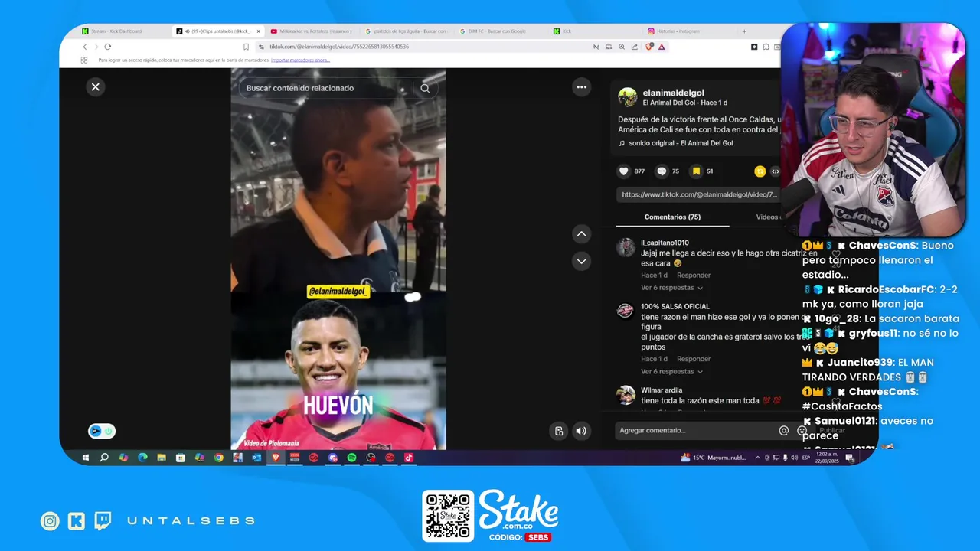Select the Comentarios (75) tab
The height and width of the screenshot is (551, 980).
(x=672, y=217)
